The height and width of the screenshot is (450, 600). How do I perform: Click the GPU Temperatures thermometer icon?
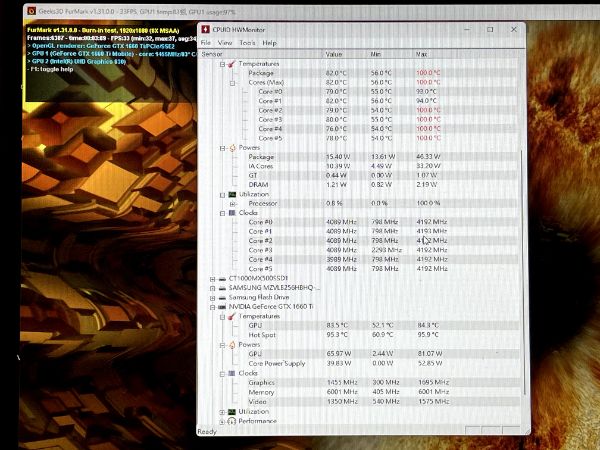click(232, 316)
